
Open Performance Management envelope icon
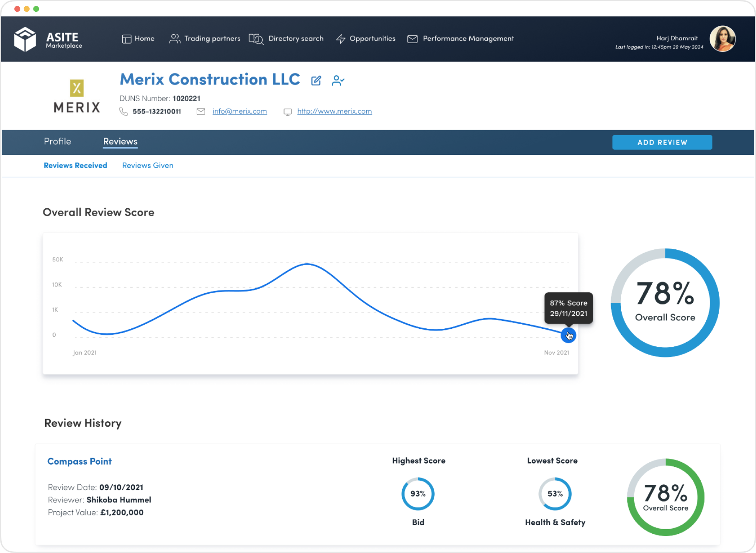click(412, 38)
